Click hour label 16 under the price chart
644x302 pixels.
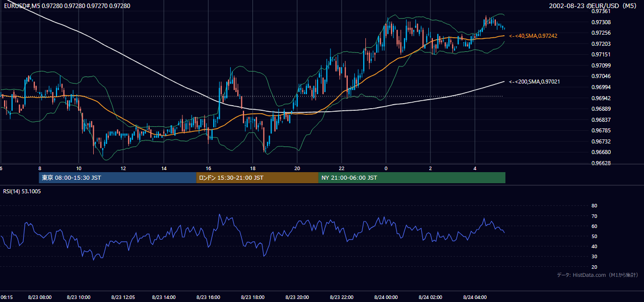209,168
